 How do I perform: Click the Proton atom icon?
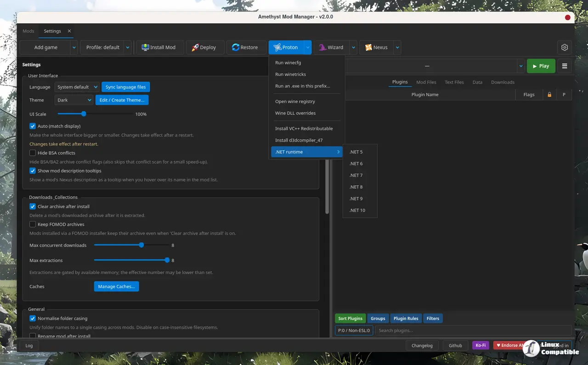tap(277, 47)
